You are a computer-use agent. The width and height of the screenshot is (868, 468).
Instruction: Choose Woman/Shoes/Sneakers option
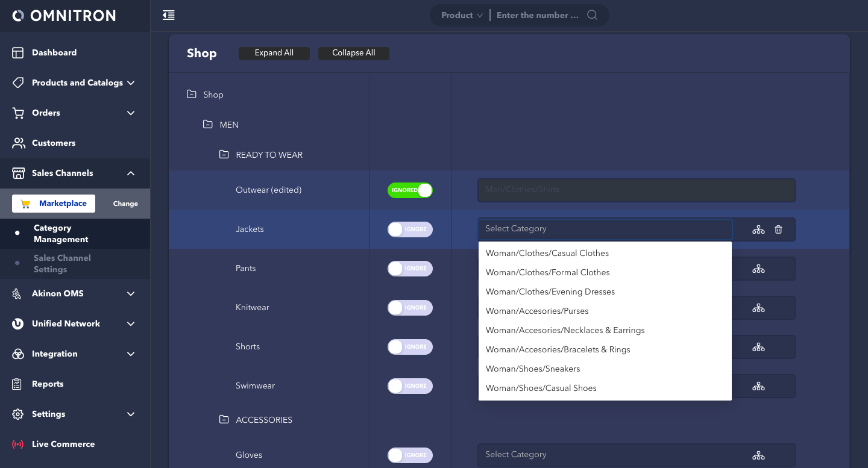click(x=533, y=369)
